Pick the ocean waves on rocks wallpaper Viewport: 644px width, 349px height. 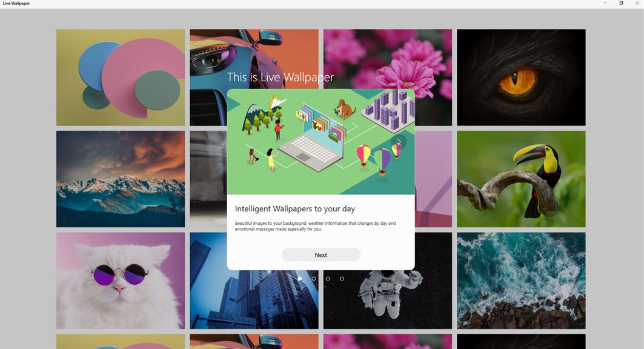[x=521, y=281]
